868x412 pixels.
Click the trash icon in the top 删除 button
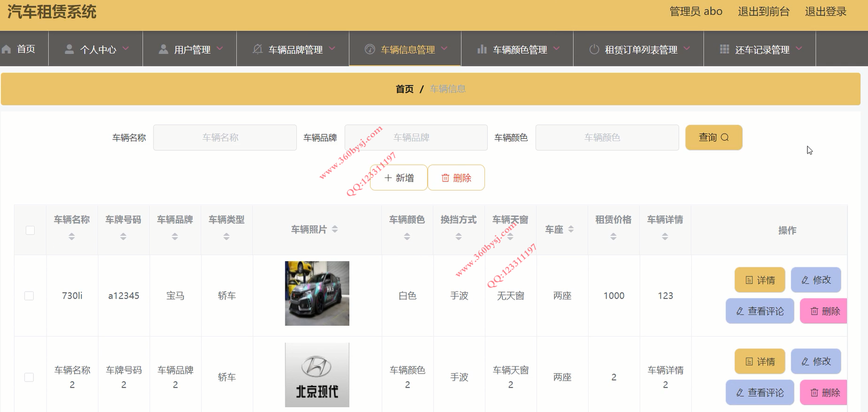tap(445, 178)
